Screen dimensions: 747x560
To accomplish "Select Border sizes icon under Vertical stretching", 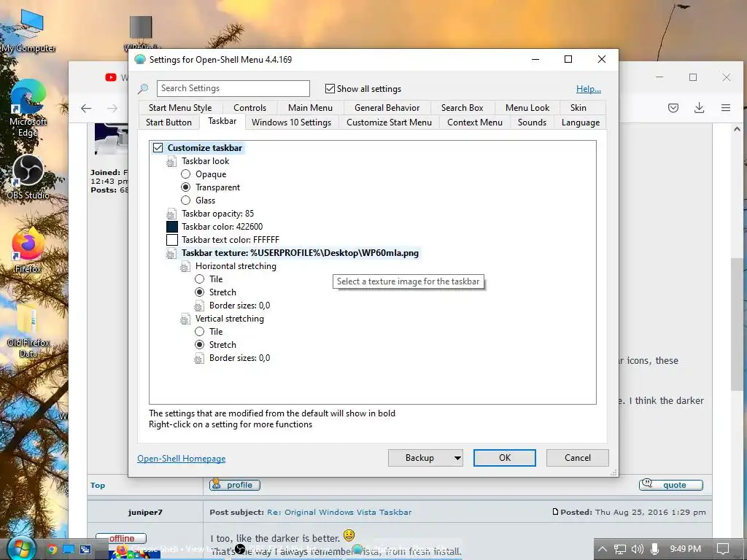I will point(198,358).
